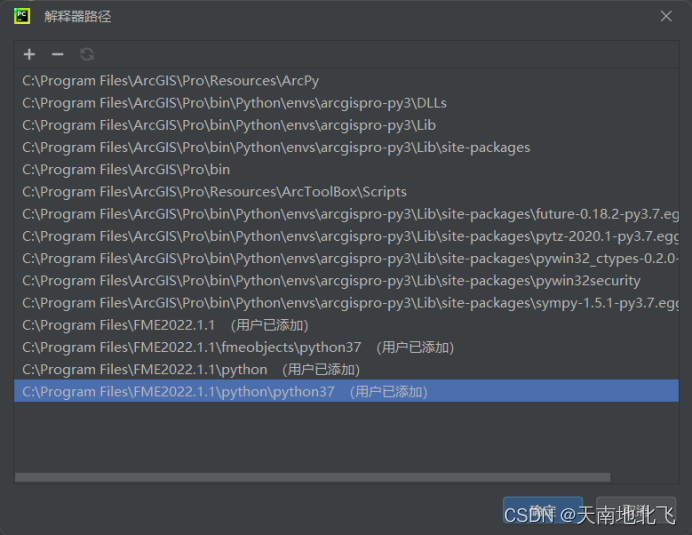This screenshot has height=535, width=692.
Task: Select the user-added path ending in FME2022.1.1
Action: coord(346,325)
